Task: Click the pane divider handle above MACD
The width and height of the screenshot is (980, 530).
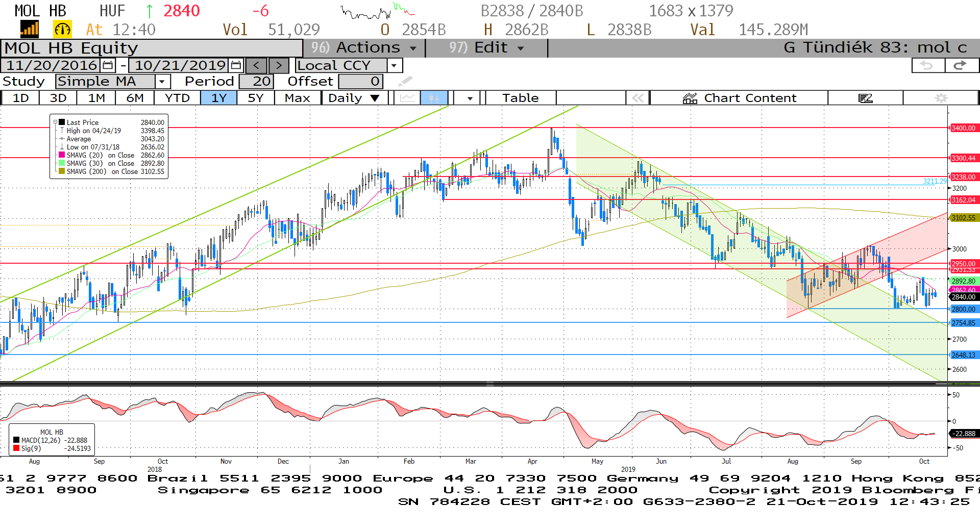Action: click(489, 384)
